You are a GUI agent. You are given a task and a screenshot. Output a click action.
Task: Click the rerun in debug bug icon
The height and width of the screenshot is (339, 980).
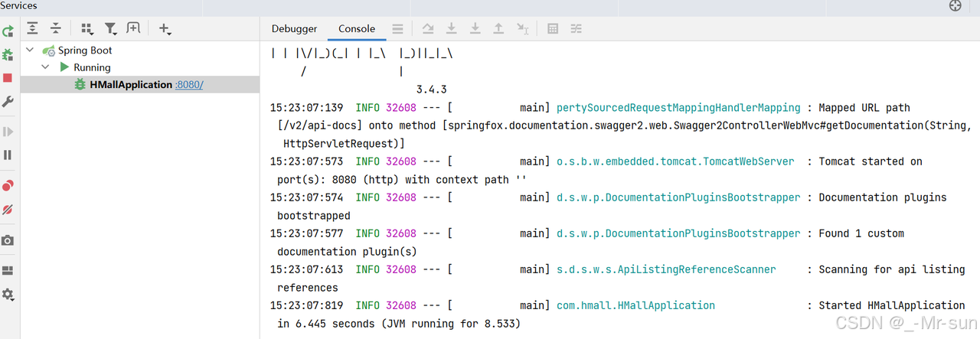[8, 54]
